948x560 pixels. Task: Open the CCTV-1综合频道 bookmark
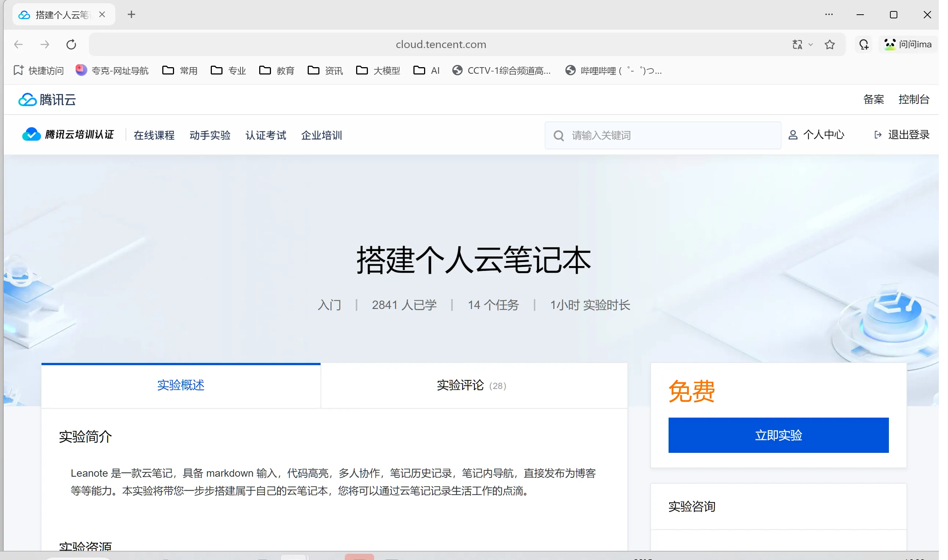tap(502, 70)
